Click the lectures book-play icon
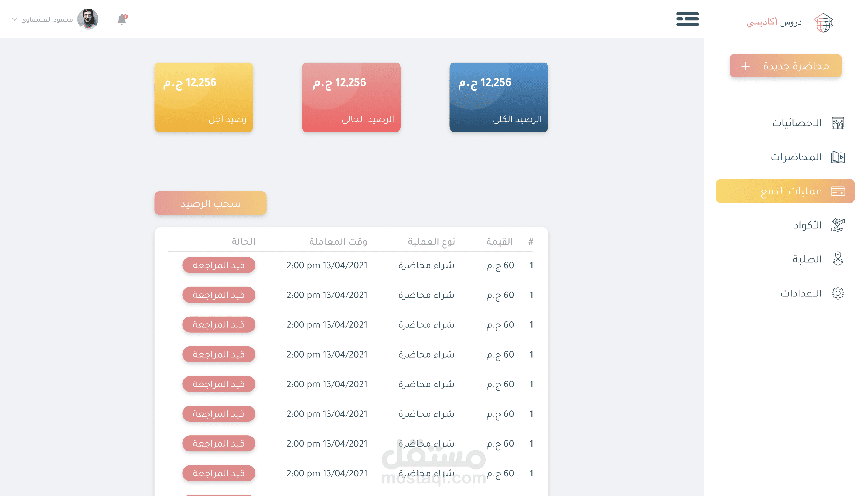 tap(838, 157)
